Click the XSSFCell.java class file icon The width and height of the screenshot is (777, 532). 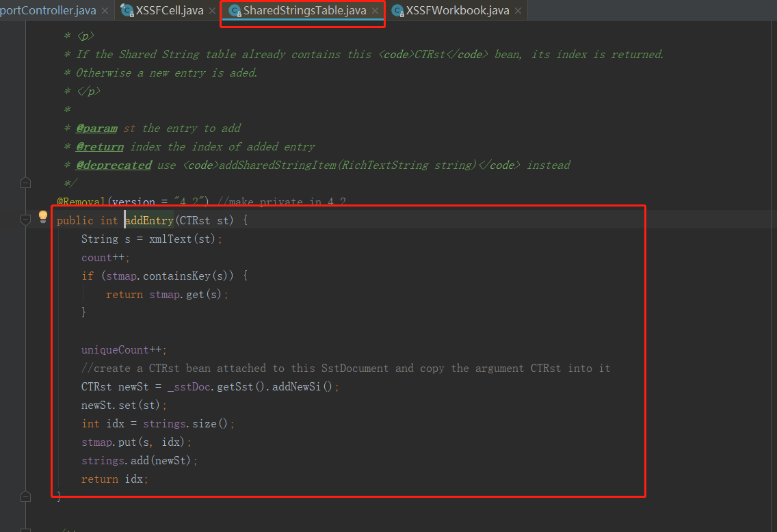click(127, 10)
